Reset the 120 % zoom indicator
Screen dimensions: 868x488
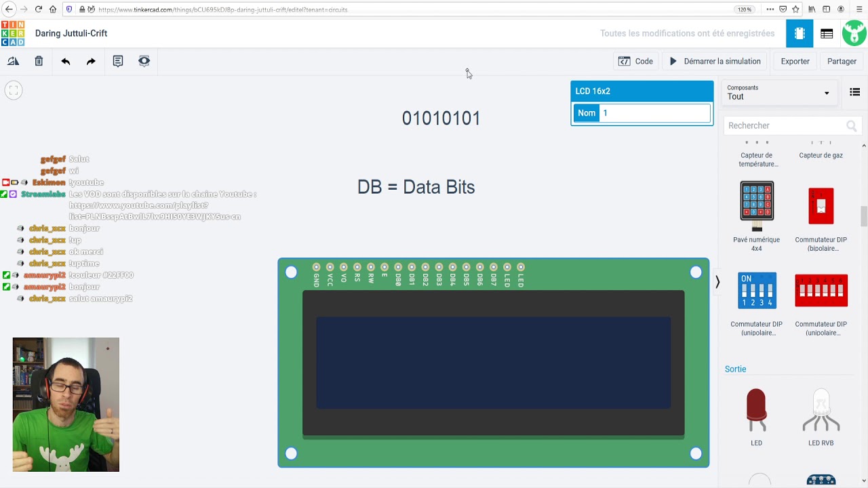[745, 9]
